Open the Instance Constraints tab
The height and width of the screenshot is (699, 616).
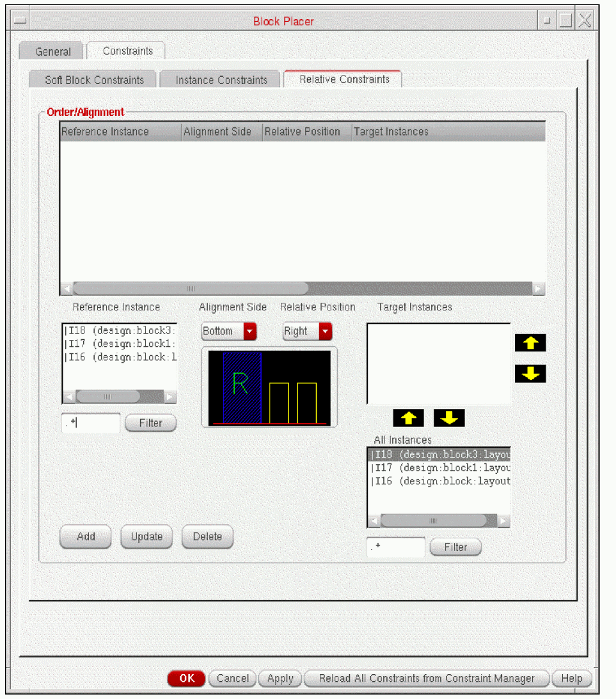click(x=221, y=80)
